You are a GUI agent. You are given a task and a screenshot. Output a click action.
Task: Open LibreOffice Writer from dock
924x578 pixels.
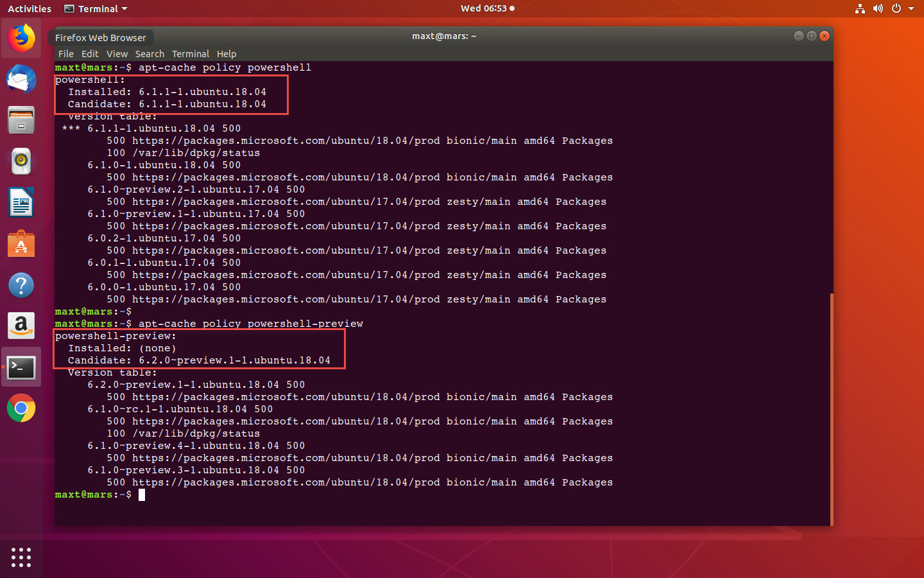21,203
